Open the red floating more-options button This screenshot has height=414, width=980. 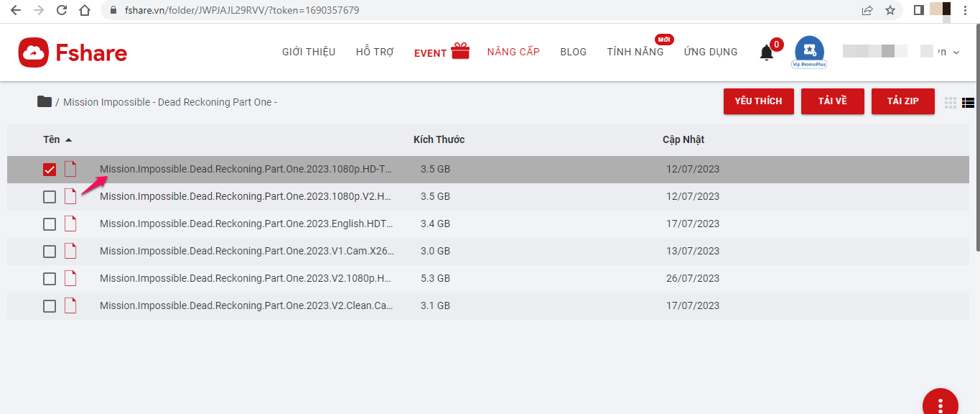pyautogui.click(x=941, y=402)
